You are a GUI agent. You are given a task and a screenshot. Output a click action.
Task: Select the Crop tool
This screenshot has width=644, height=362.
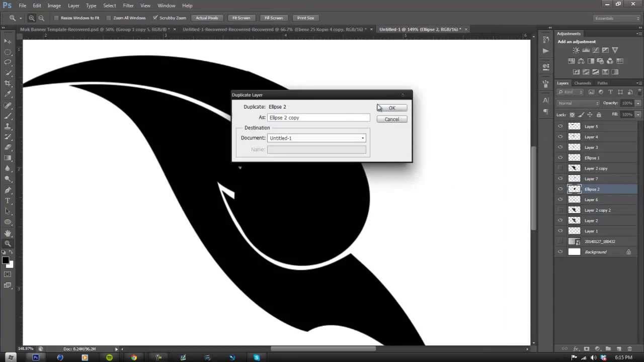(x=8, y=83)
